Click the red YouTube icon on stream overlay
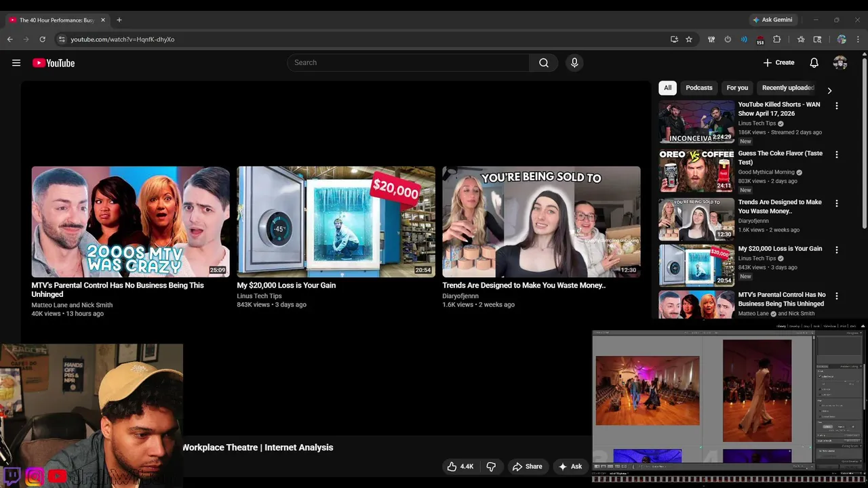868x488 pixels. [x=58, y=476]
